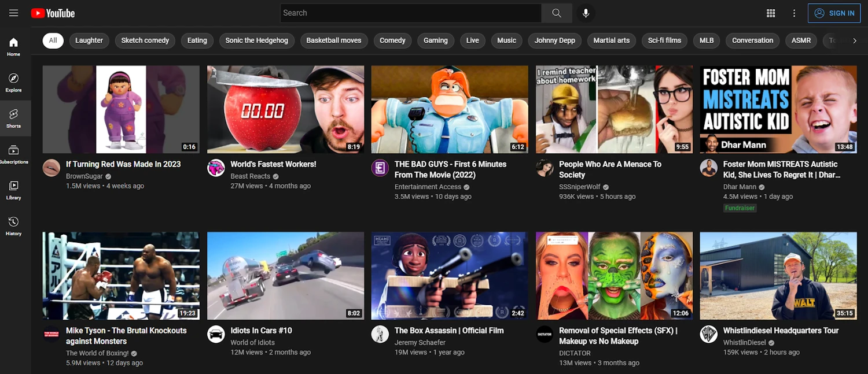Open 'The Box Assassin | Official Film' title

tap(449, 331)
